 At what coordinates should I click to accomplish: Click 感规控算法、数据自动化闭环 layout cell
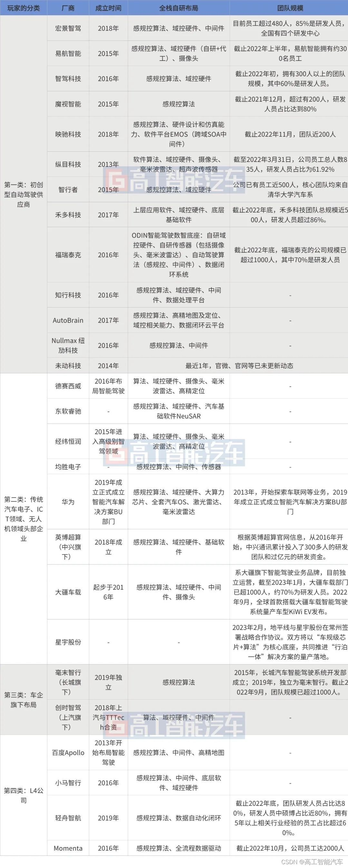coord(179,818)
